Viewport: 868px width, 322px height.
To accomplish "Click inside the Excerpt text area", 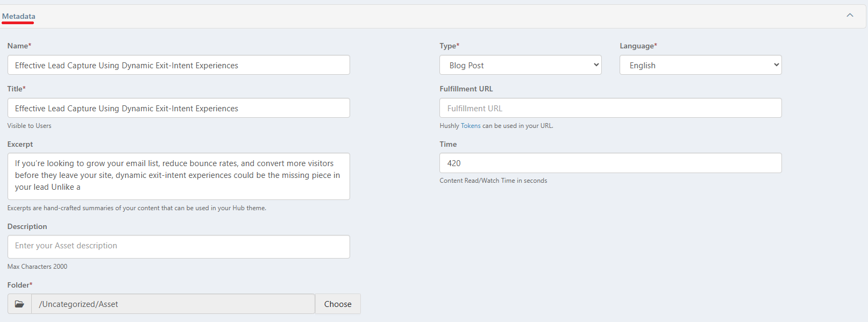I will pos(179,176).
